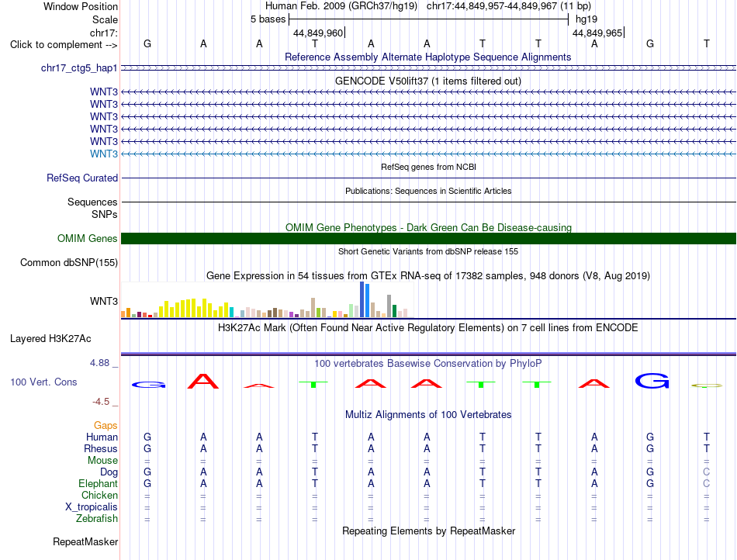Click the orange Gaps label
Image resolution: width=737 pixels, height=560 pixels.
(x=106, y=425)
